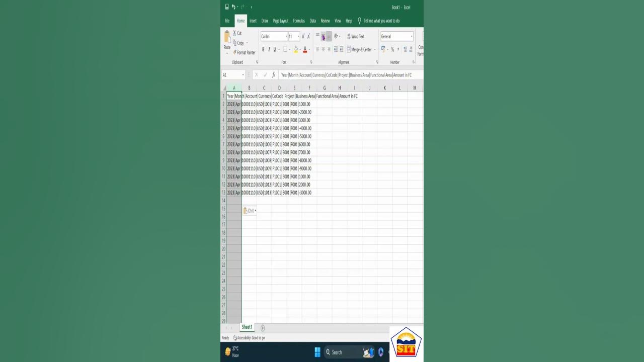The image size is (644, 362).
Task: Open Clipboard pane launcher
Action: pos(257,62)
